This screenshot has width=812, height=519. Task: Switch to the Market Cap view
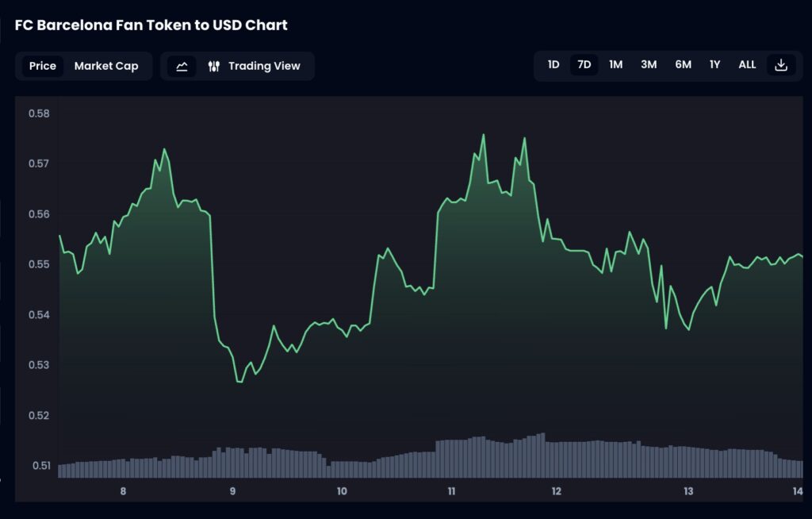click(x=106, y=66)
